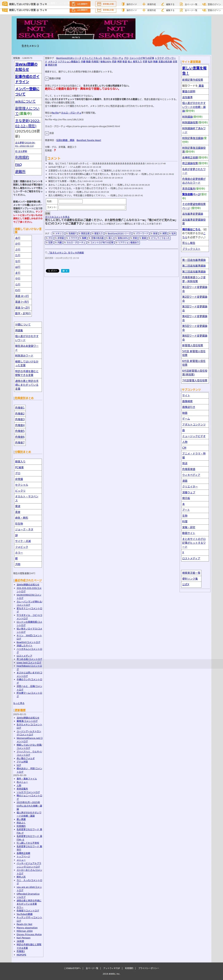Screen dimensions: 223x980
Task: Open 削除済みワード link
Action: [24, 356]
